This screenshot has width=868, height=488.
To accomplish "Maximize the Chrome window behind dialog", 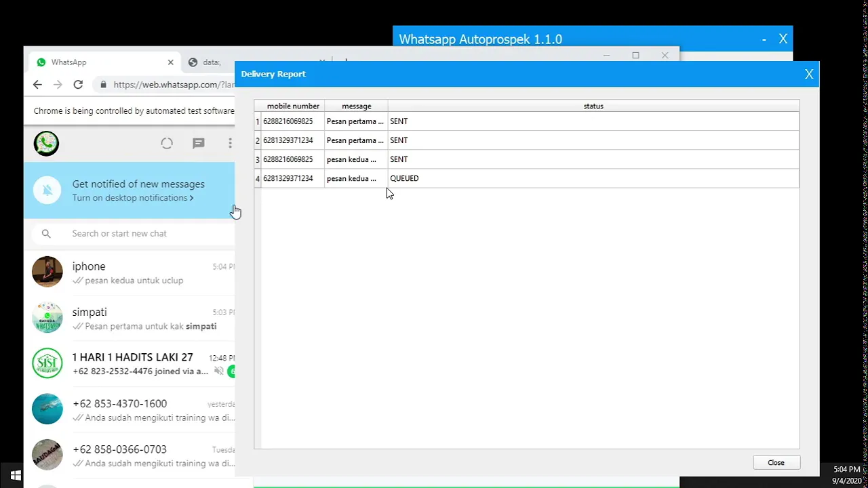I will pyautogui.click(x=635, y=56).
